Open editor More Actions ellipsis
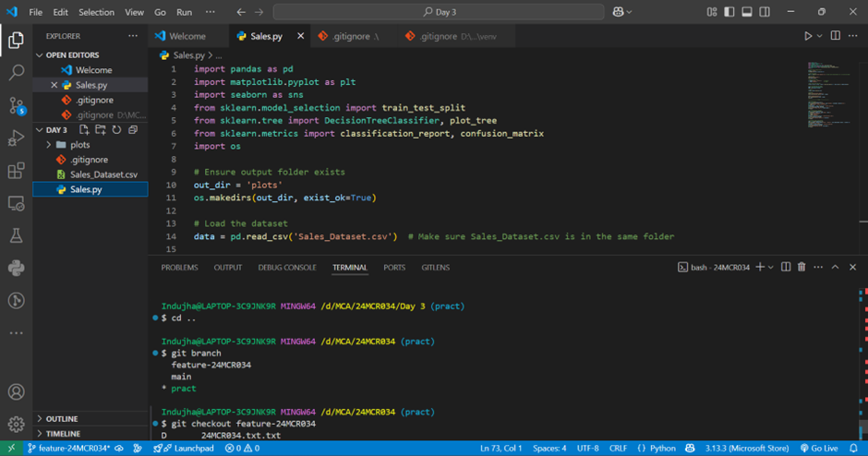Screen dimensions: 868x456 (x=853, y=36)
